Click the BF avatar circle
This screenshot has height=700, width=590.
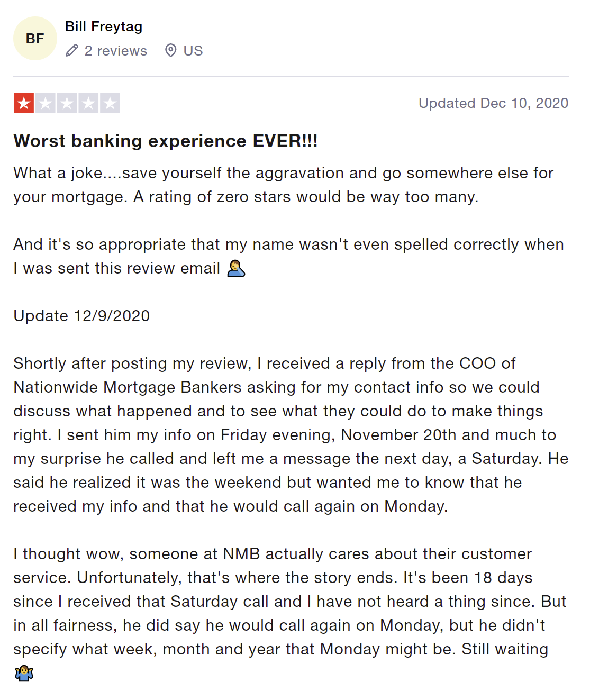[35, 38]
